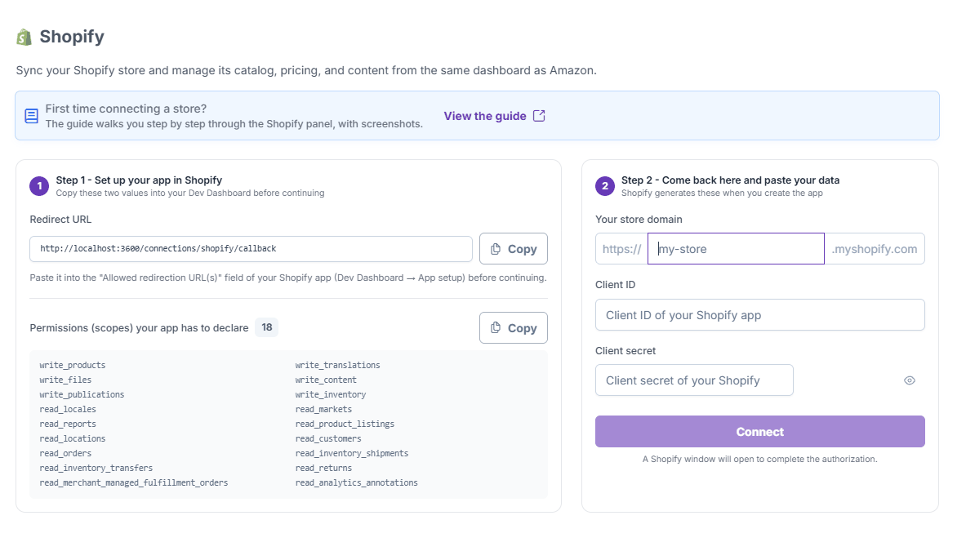Click the Shopify page title
966x560 pixels.
(72, 37)
